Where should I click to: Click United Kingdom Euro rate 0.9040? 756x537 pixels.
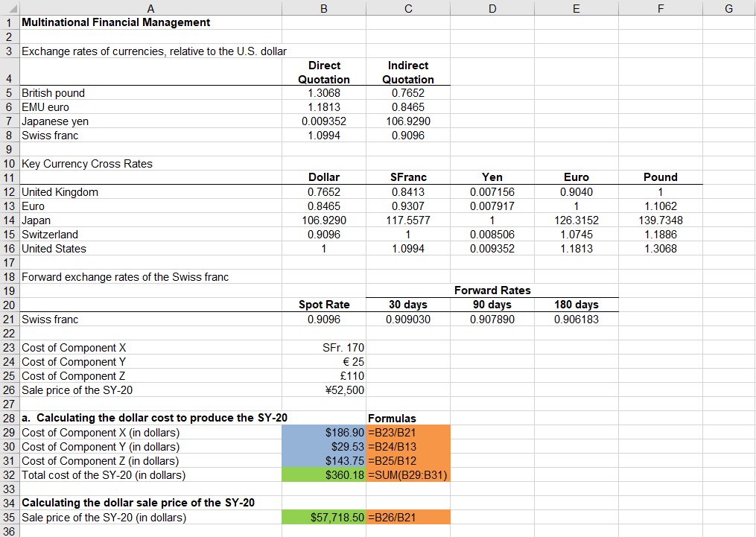[576, 192]
